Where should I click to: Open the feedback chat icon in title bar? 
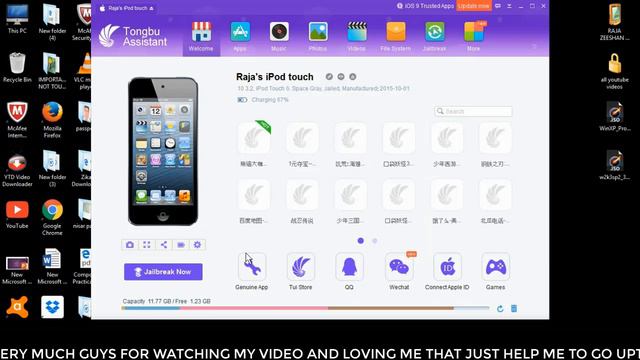[x=498, y=6]
